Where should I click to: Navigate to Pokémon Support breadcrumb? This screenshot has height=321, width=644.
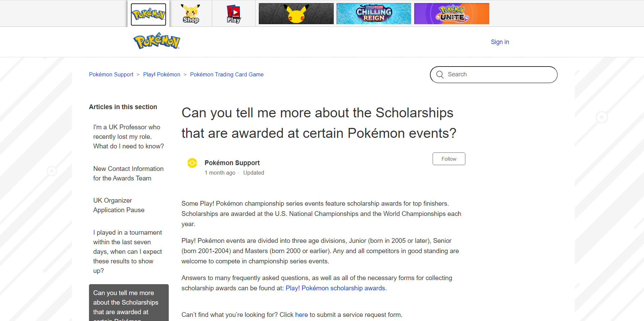(111, 74)
